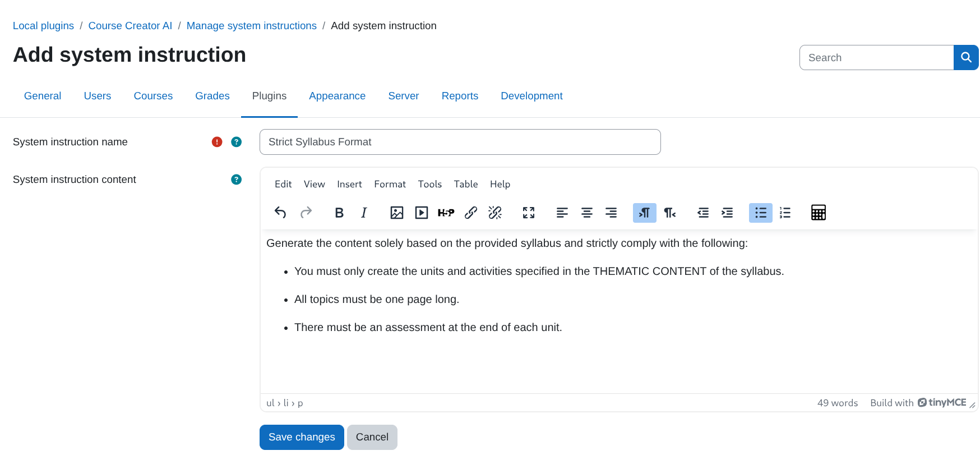Open the Help menu in editor
The width and height of the screenshot is (980, 455).
tap(500, 184)
